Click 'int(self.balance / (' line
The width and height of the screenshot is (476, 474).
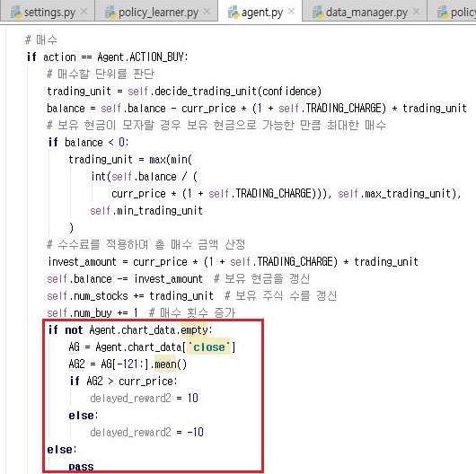point(145,176)
